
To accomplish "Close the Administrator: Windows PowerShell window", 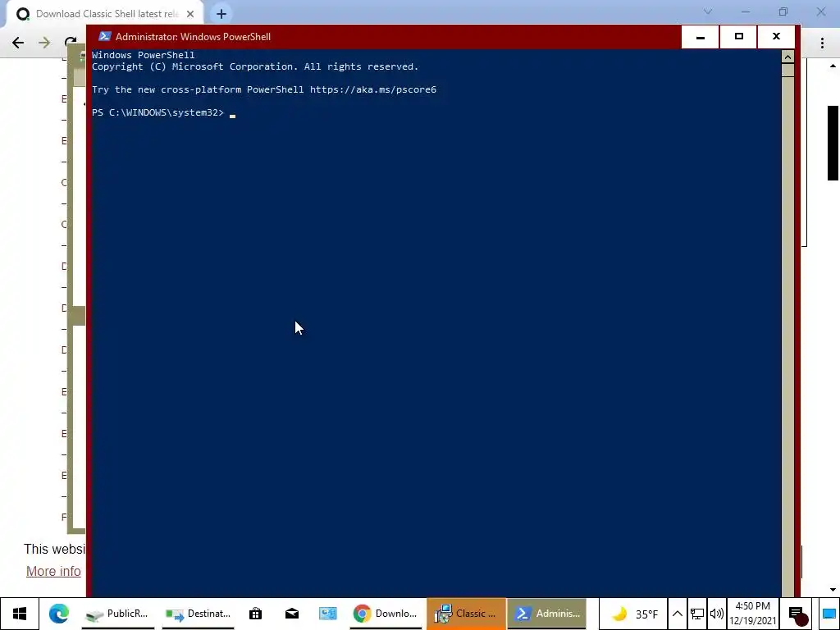I will click(x=776, y=37).
